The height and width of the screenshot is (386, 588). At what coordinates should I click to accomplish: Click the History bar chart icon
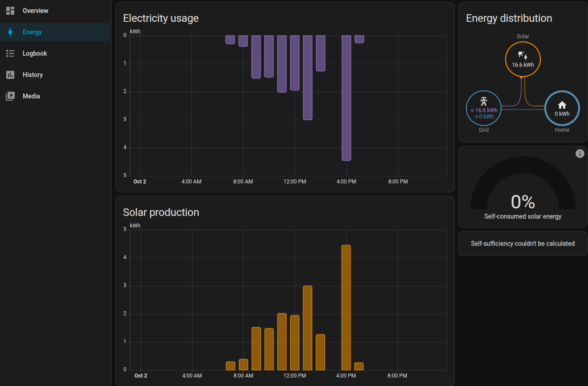coord(10,75)
